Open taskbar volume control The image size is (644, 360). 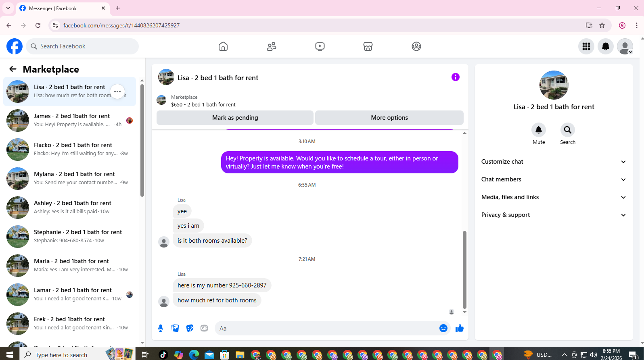pos(594,355)
